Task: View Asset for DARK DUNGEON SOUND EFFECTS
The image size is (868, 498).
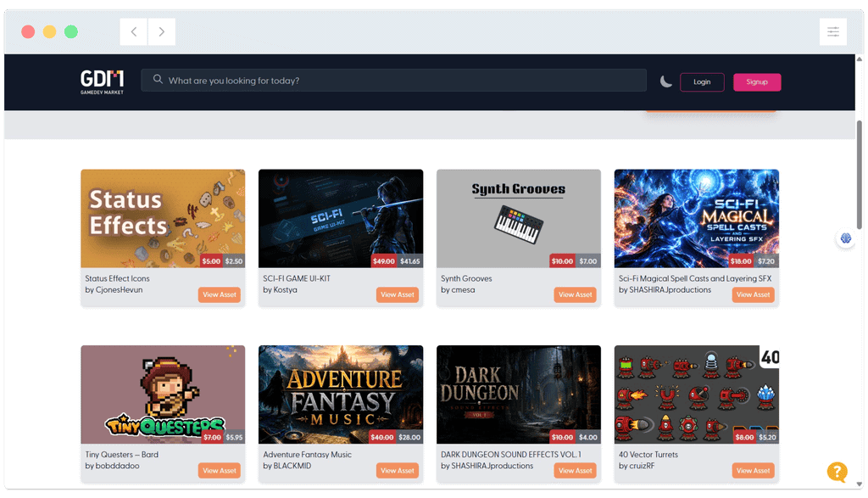Action: coord(576,471)
